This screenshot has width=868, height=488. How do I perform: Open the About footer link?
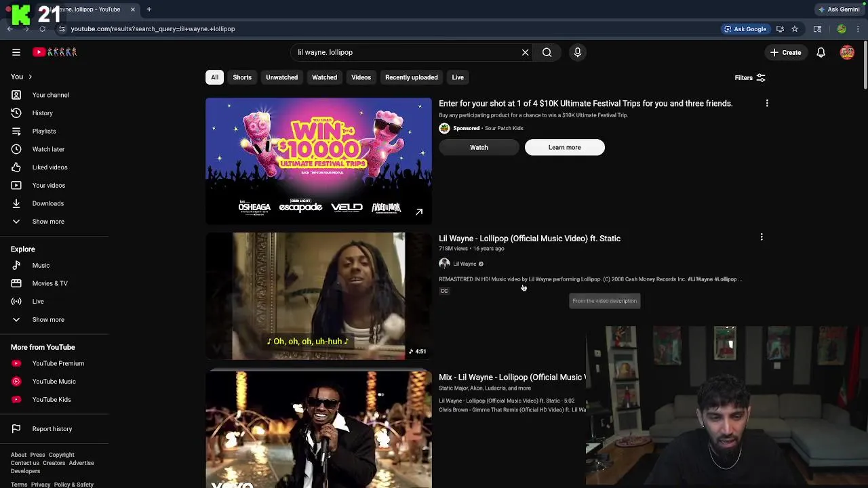pyautogui.click(x=18, y=455)
